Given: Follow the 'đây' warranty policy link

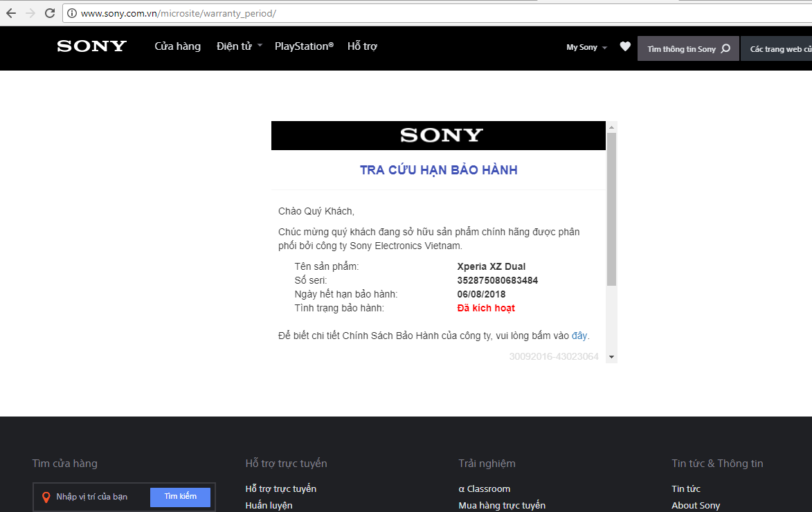Looking at the screenshot, I should (579, 336).
